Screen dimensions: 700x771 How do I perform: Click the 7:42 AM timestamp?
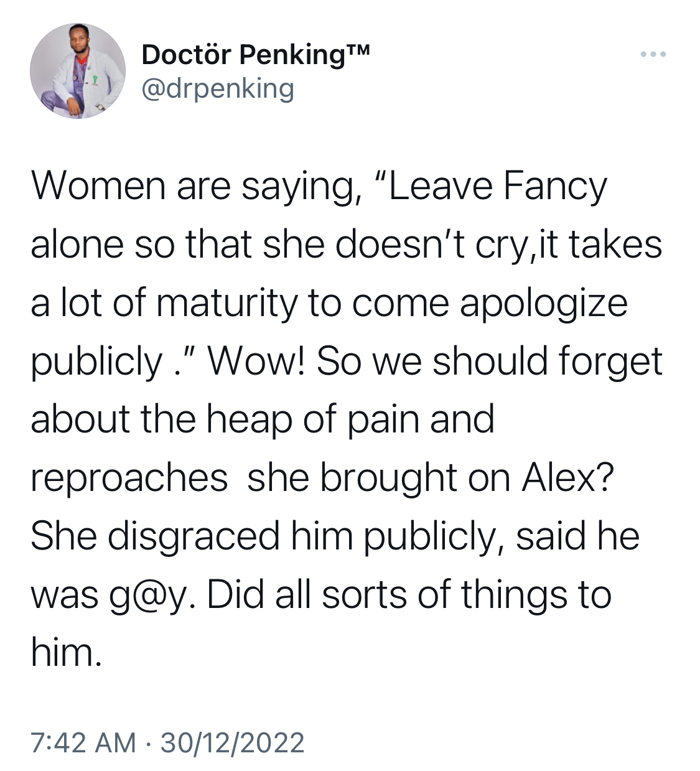[x=83, y=743]
